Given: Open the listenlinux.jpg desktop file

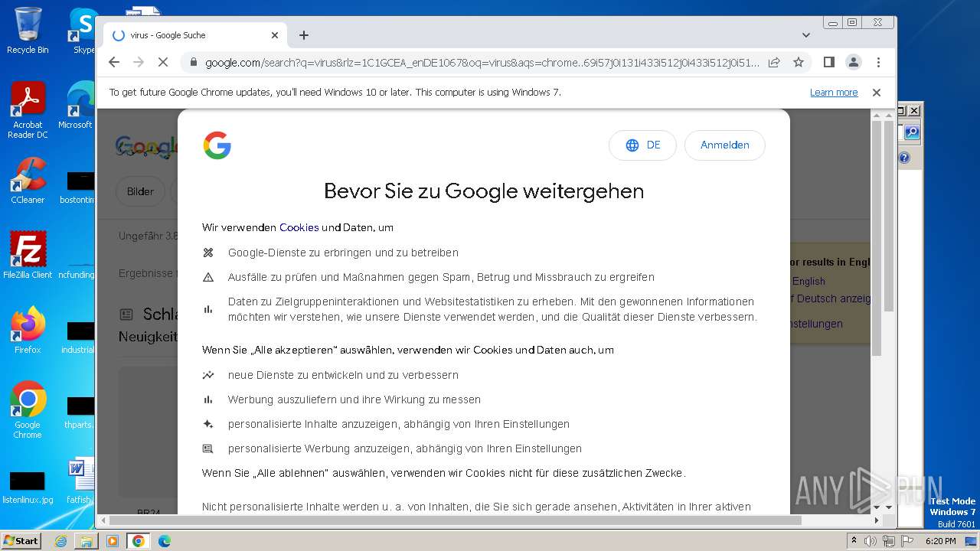Looking at the screenshot, I should click(28, 488).
